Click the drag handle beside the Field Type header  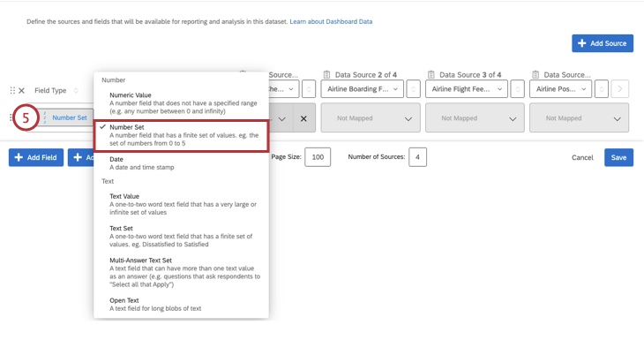pos(12,90)
